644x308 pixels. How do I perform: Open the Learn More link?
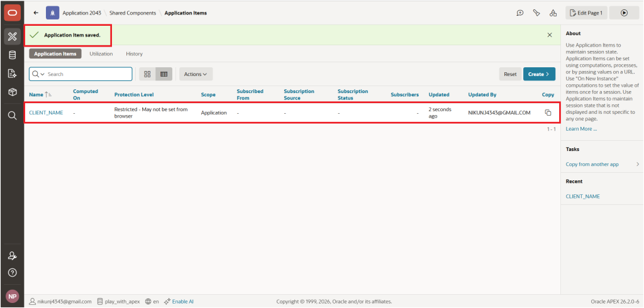coord(581,129)
